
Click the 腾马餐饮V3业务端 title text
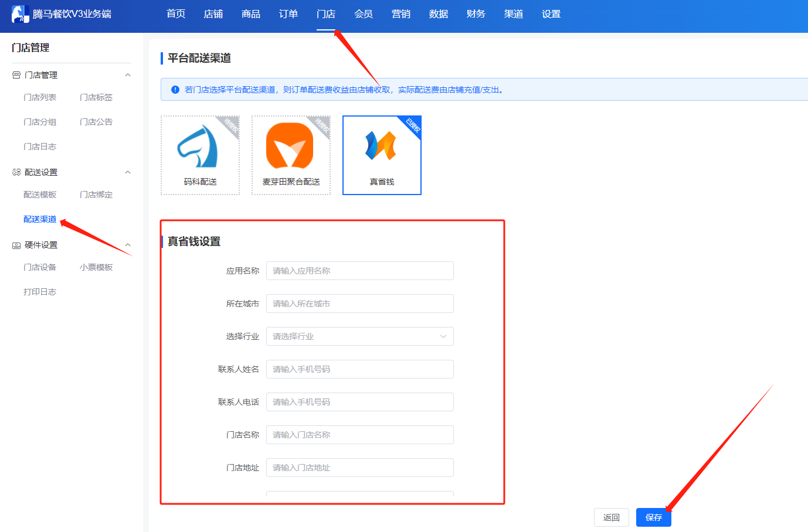[72, 14]
